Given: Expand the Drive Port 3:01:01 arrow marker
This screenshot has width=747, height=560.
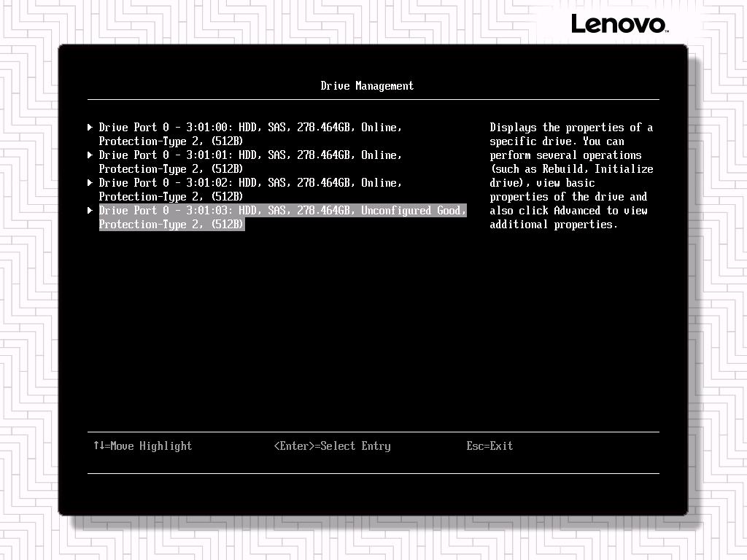Looking at the screenshot, I should [x=90, y=155].
